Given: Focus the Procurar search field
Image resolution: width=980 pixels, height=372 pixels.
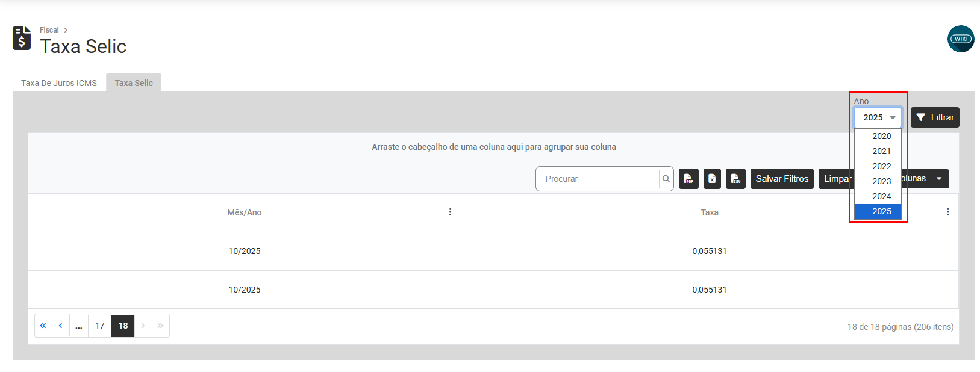Looking at the screenshot, I should point(596,179).
